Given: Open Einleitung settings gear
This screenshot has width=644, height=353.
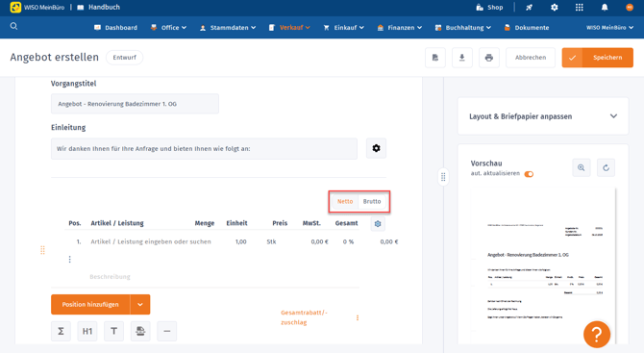Looking at the screenshot, I should (376, 148).
